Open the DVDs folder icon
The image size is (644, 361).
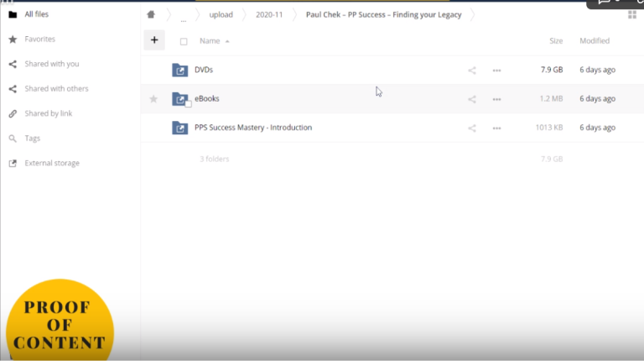click(180, 70)
